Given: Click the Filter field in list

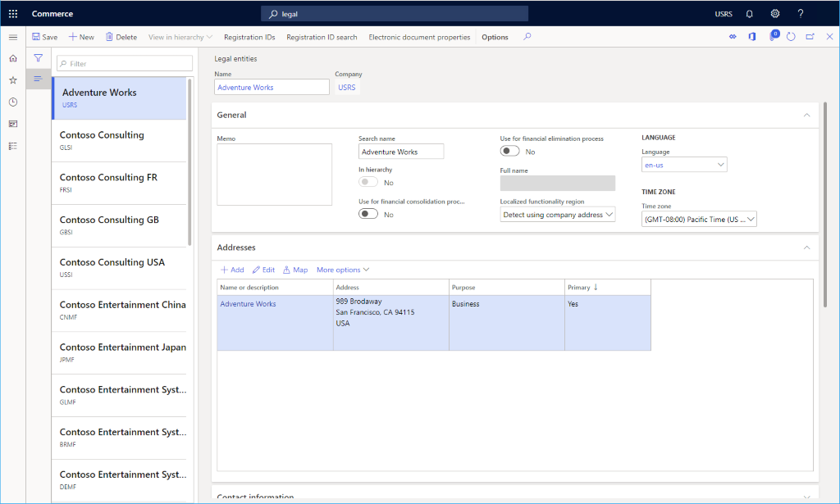Looking at the screenshot, I should [125, 64].
